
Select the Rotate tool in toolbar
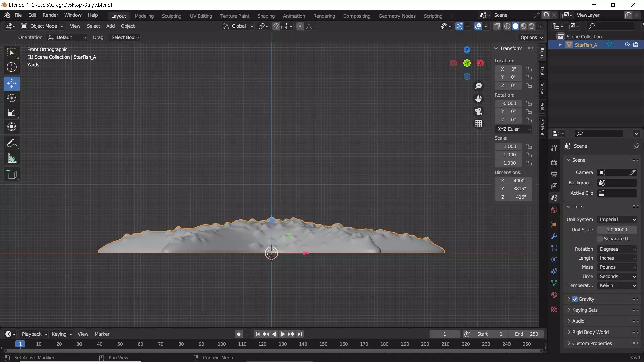(x=12, y=98)
